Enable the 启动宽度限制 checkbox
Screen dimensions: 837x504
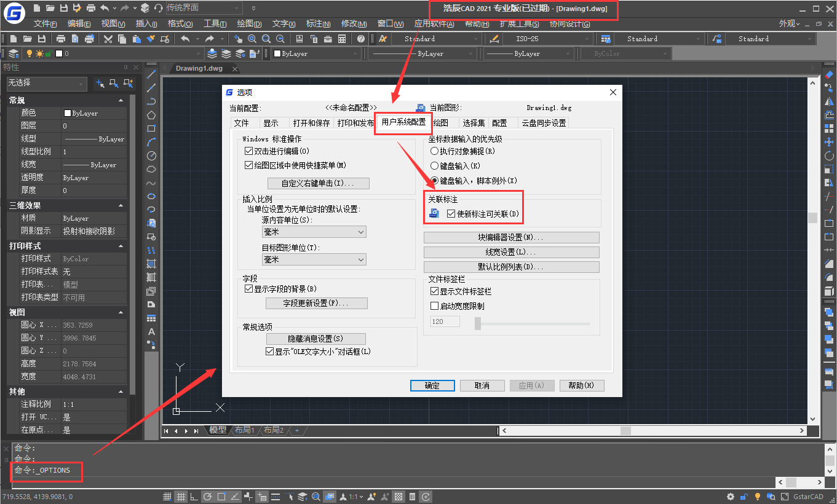point(435,306)
